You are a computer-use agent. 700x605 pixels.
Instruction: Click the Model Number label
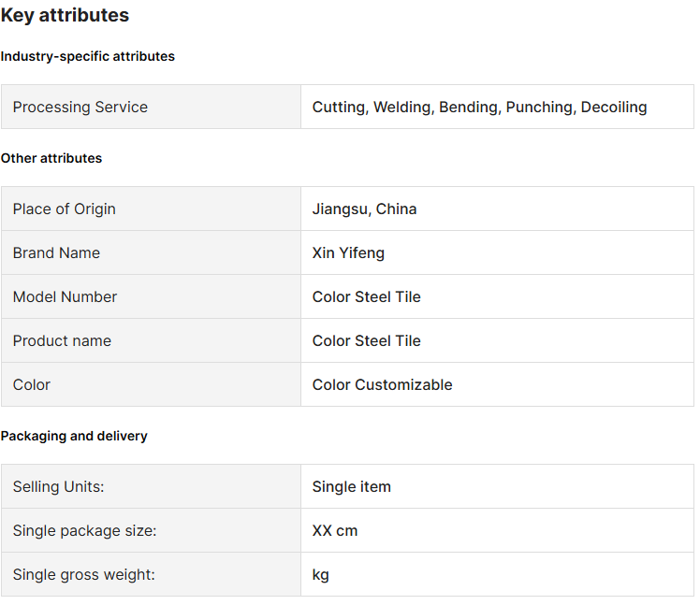tap(65, 296)
